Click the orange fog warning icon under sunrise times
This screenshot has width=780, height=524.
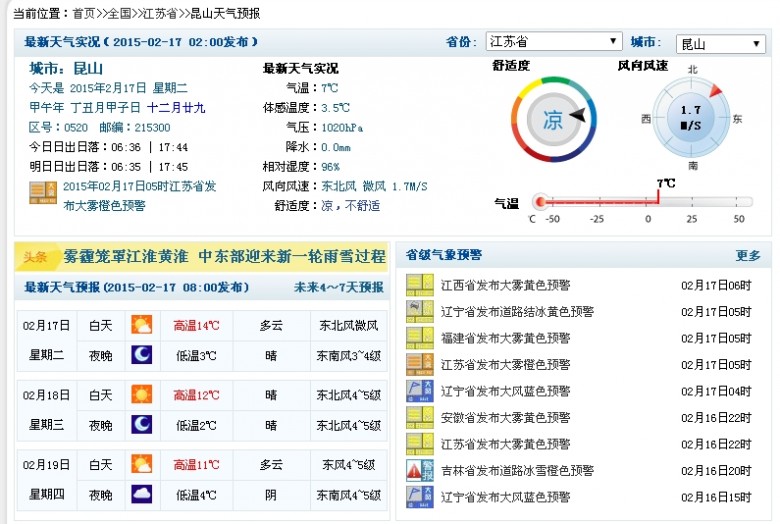[43, 194]
